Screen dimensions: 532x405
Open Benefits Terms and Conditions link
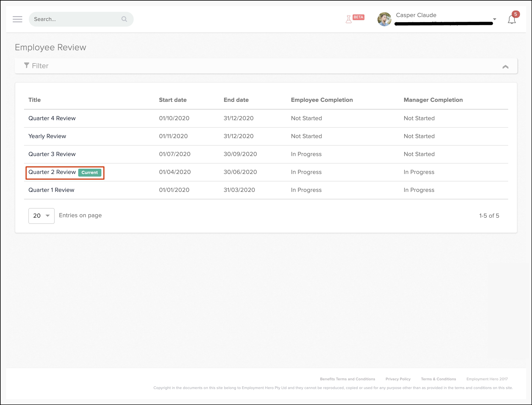pyautogui.click(x=347, y=379)
